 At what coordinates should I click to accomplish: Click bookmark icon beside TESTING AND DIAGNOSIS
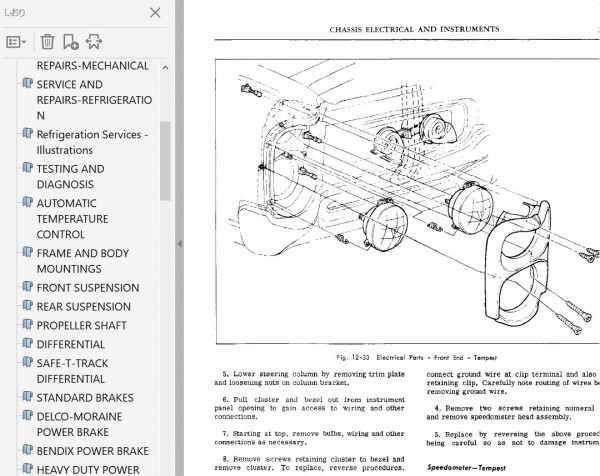point(27,168)
